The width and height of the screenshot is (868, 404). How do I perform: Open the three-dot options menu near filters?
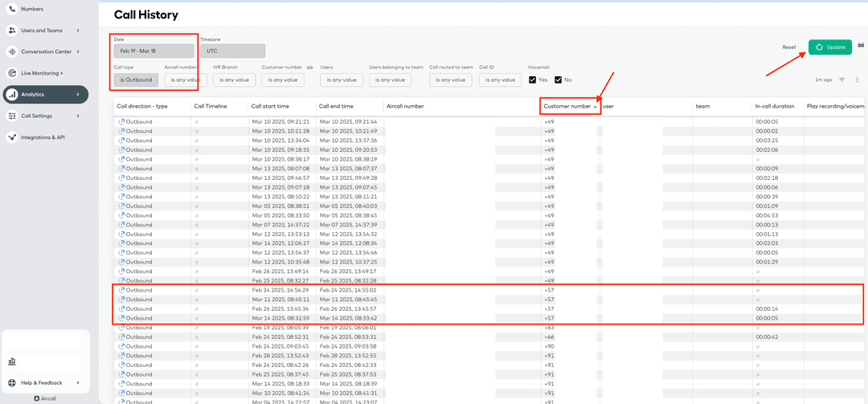tap(857, 80)
